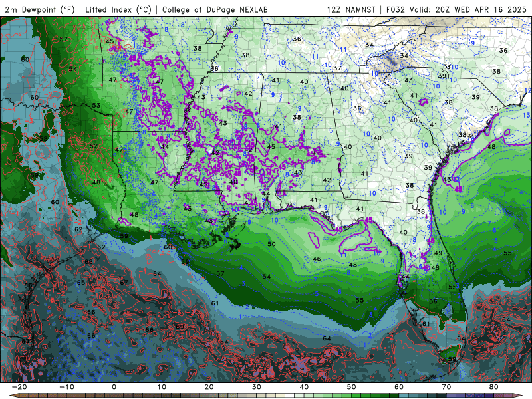532x399 pixels.
Task: Click the -20 tick label on color scale
Action: 19,387
